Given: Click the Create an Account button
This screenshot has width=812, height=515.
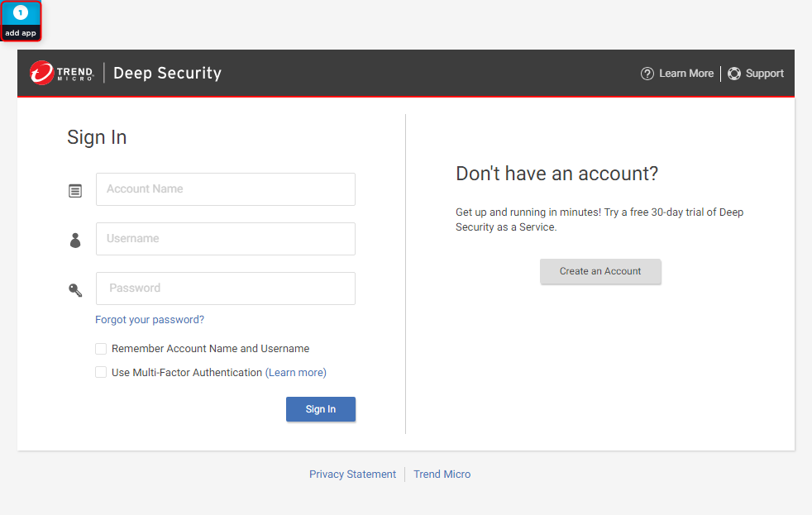Looking at the screenshot, I should pyautogui.click(x=600, y=271).
